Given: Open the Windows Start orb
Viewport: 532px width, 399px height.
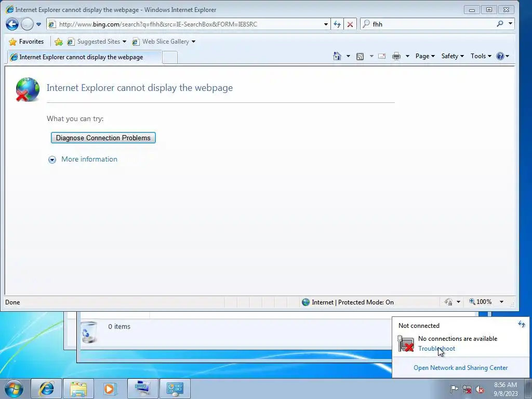Looking at the screenshot, I should [14, 389].
